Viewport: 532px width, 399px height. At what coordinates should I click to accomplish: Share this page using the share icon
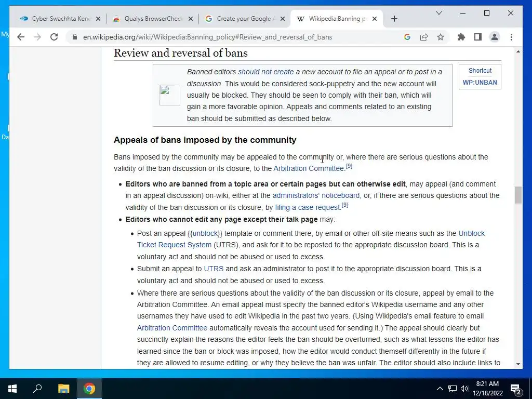pos(424,37)
